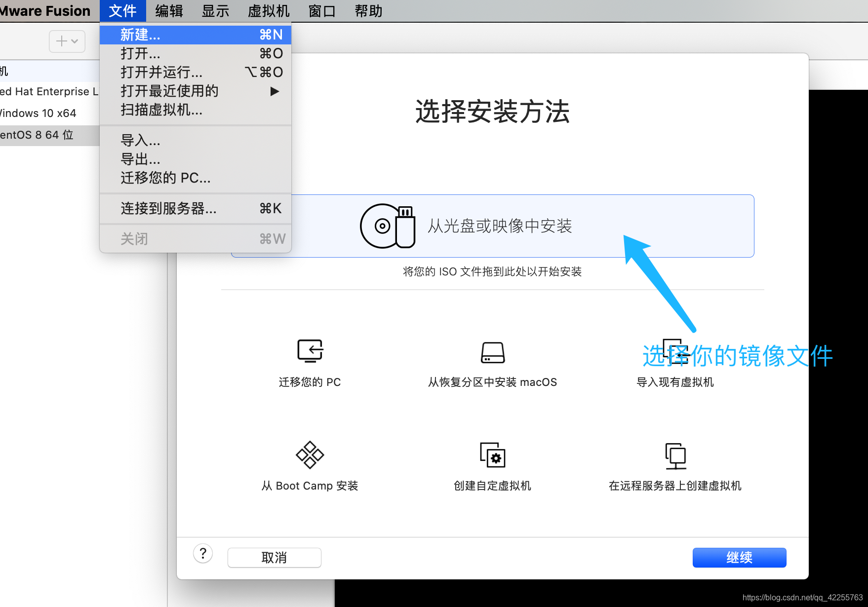Screen dimensions: 868x607
Task: Choose 导入... menu entry
Action: coord(196,141)
